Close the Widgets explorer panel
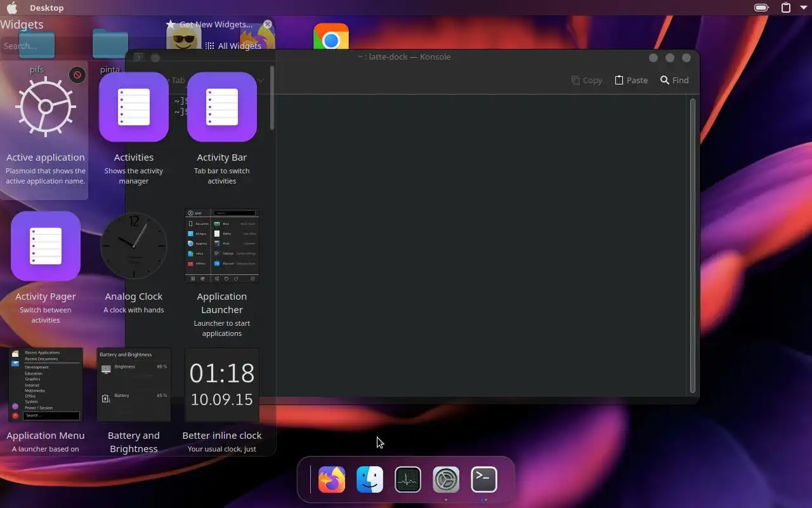Viewport: 812px width, 508px height. click(x=268, y=24)
